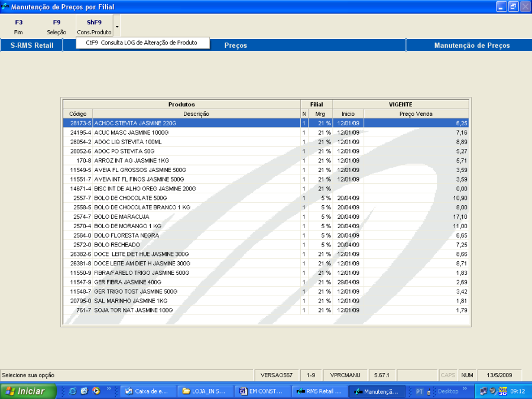The height and width of the screenshot is (399, 532).
Task: Switch to EM CONST... Word taskbar button
Action: (262, 391)
